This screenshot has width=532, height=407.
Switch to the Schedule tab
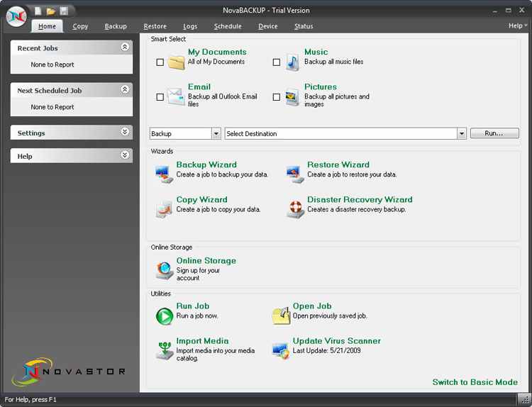tap(228, 26)
